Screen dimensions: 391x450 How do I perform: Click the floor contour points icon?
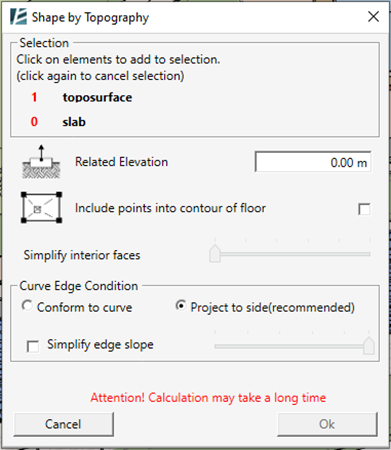pos(41,208)
